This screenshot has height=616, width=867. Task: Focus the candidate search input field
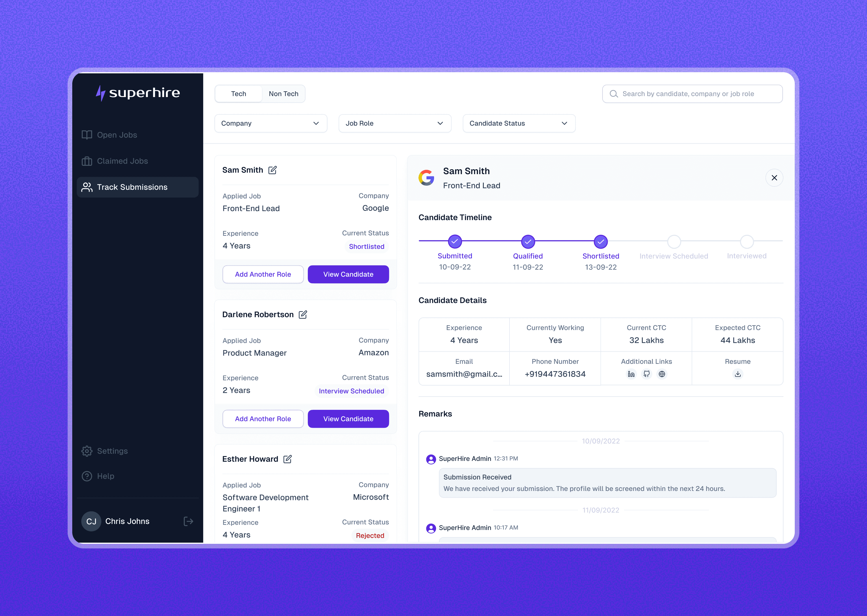coord(692,94)
